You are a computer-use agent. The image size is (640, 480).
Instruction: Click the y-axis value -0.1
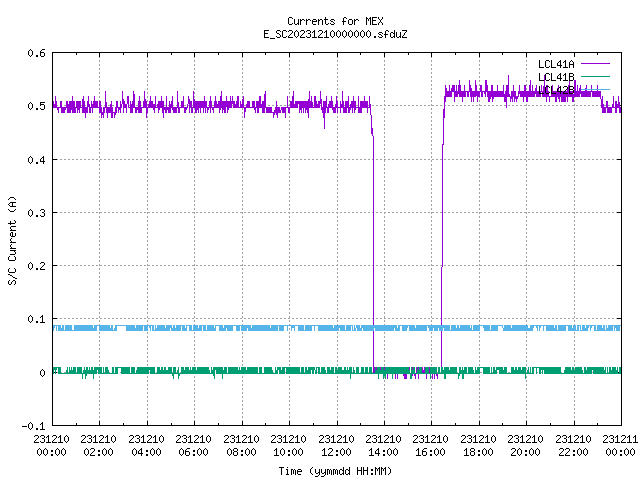33,426
